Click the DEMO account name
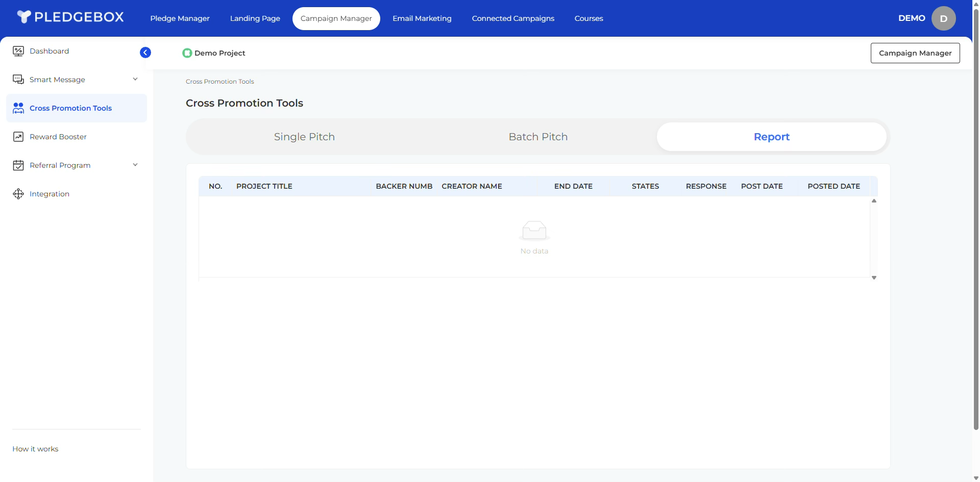 pyautogui.click(x=912, y=18)
